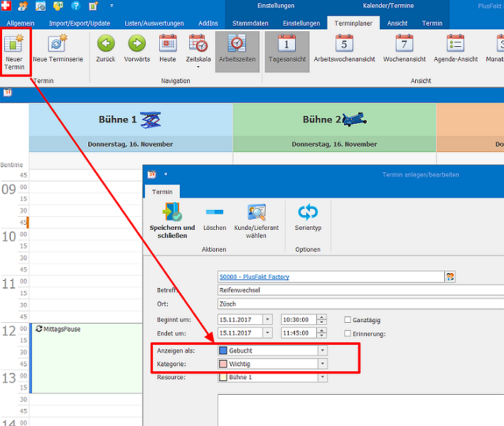
Task: Open the Stammdaten tab
Action: point(250,23)
